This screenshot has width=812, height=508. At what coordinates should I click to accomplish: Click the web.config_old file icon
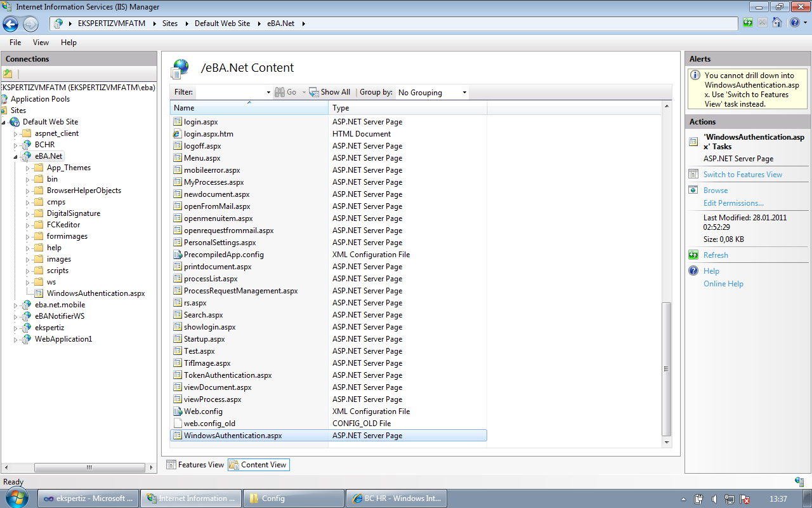178,424
